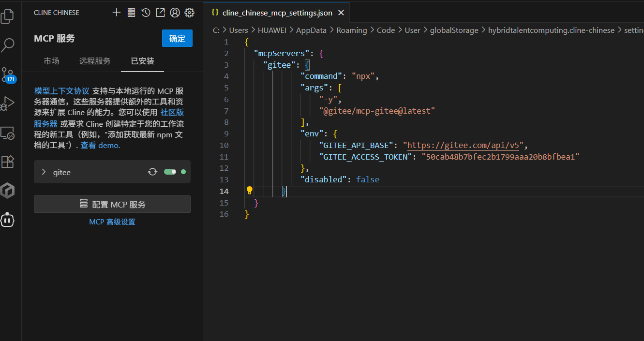Click the "@gitee/mcp-gitee@latest" string
This screenshot has width=644, height=341.
click(377, 111)
